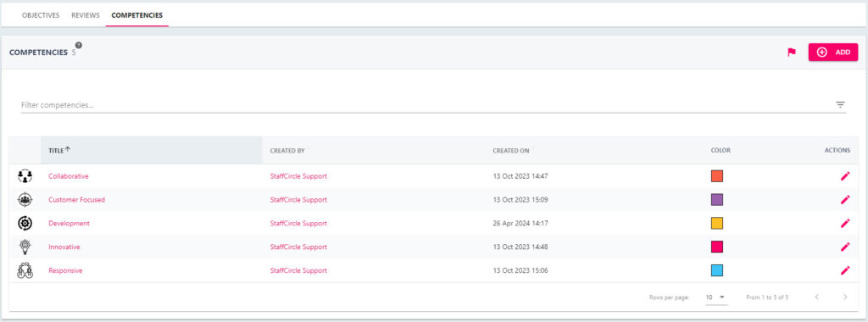Open the Collaborative competency link
Image resolution: width=868 pixels, height=322 pixels.
[69, 176]
